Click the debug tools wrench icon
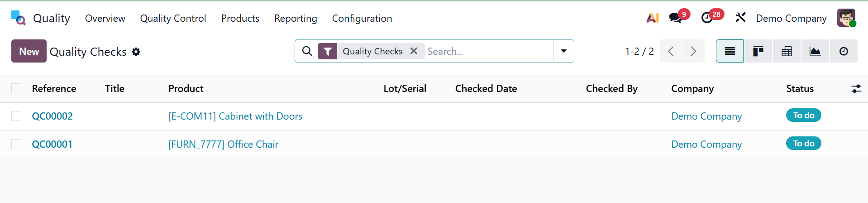Screen dimensions: 868x203 (740, 18)
